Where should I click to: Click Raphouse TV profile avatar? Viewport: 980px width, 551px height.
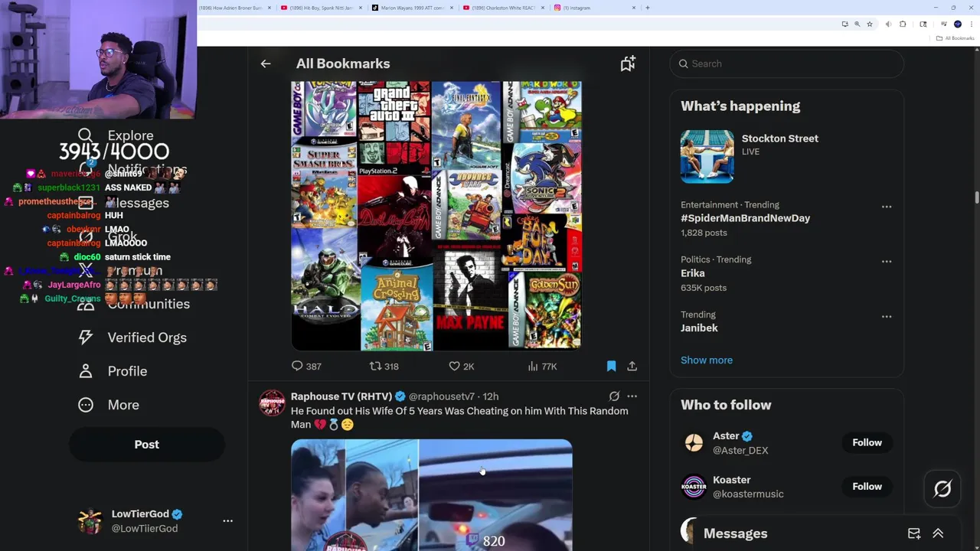point(272,403)
